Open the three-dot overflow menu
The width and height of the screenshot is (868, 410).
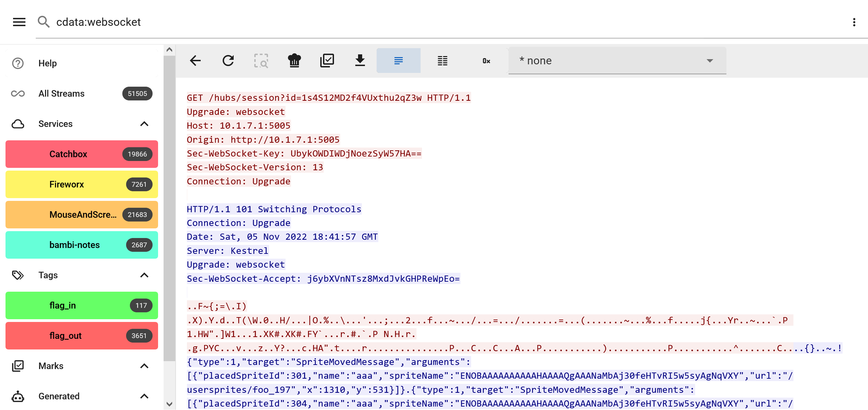[x=854, y=22]
